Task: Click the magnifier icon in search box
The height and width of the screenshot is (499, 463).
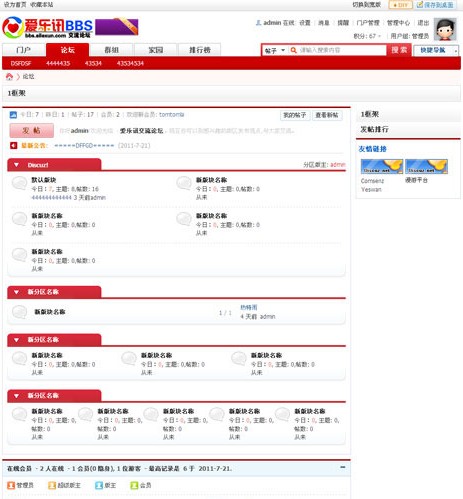Action: point(293,50)
